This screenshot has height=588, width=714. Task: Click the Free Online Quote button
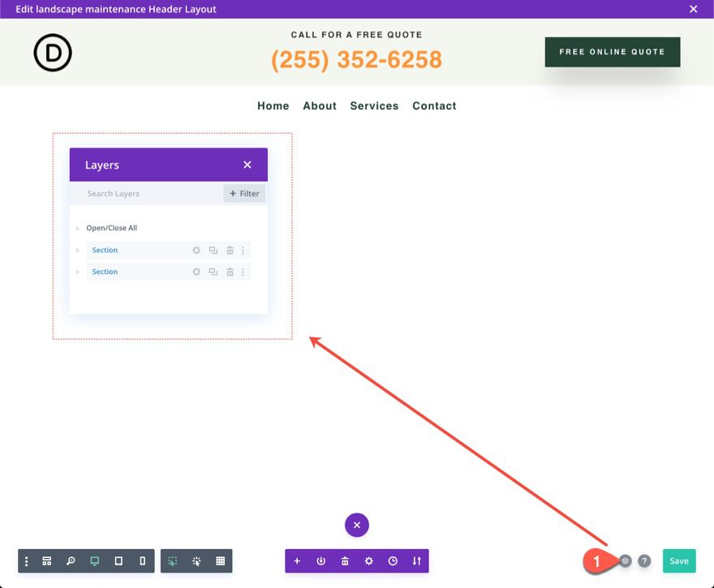[613, 51]
